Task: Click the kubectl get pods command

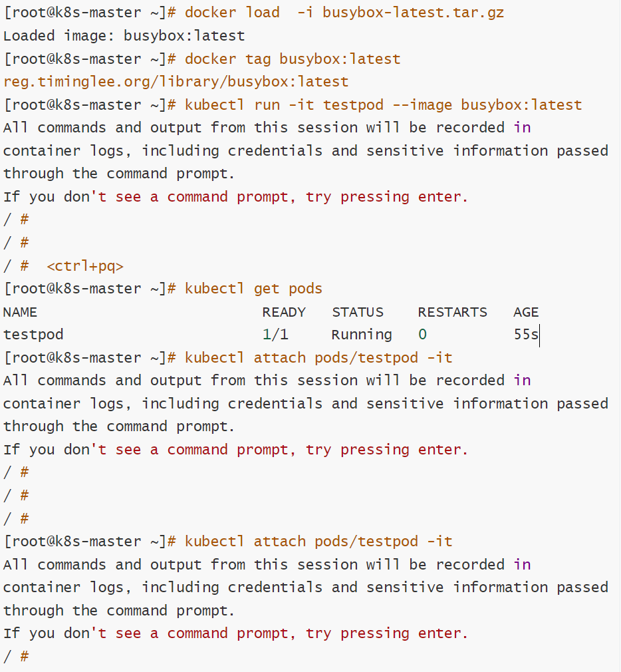Action: [x=253, y=289]
